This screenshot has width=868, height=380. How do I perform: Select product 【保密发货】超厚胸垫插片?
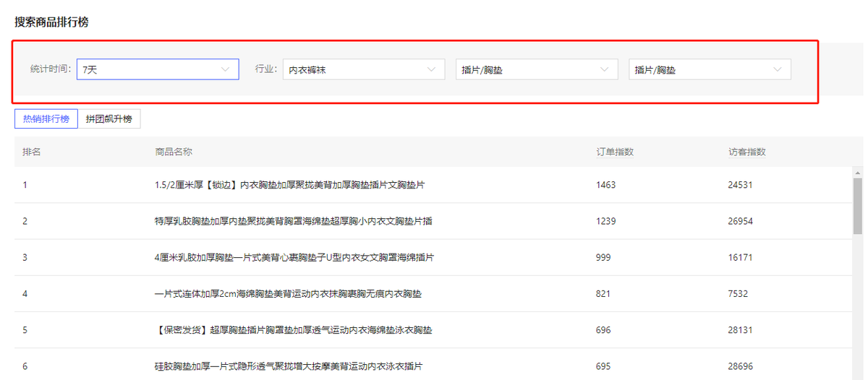point(294,330)
